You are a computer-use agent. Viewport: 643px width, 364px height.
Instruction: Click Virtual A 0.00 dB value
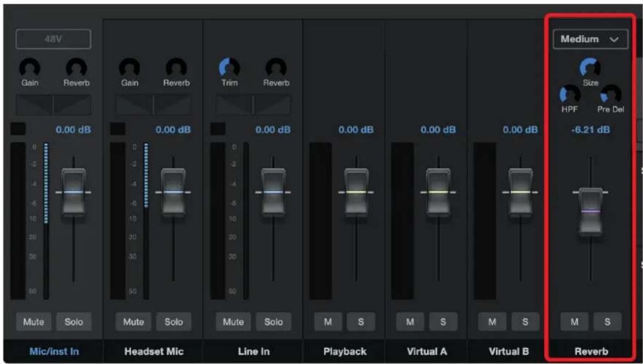[x=438, y=130]
